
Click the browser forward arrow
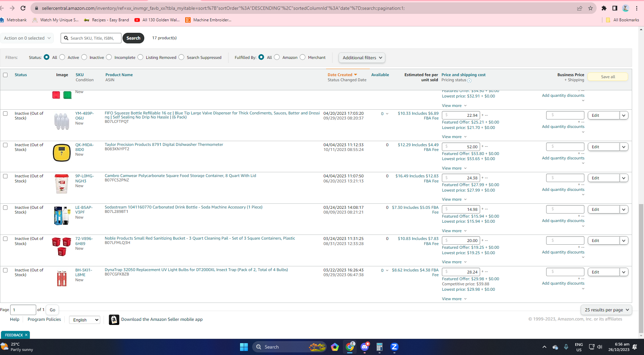click(x=12, y=8)
